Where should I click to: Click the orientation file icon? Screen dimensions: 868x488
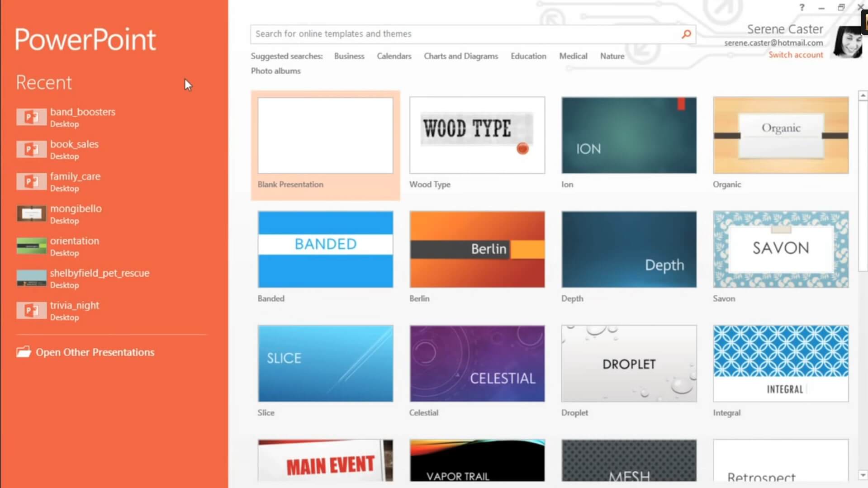pyautogui.click(x=31, y=246)
